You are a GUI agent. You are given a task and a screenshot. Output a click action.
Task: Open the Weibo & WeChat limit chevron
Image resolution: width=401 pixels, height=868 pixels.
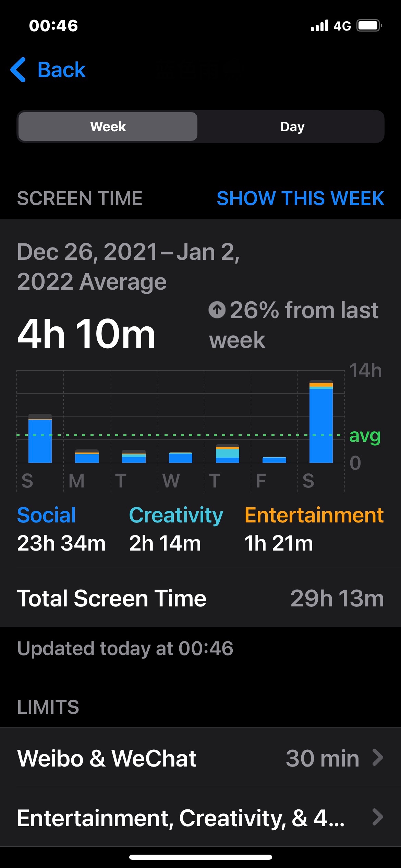point(377,758)
